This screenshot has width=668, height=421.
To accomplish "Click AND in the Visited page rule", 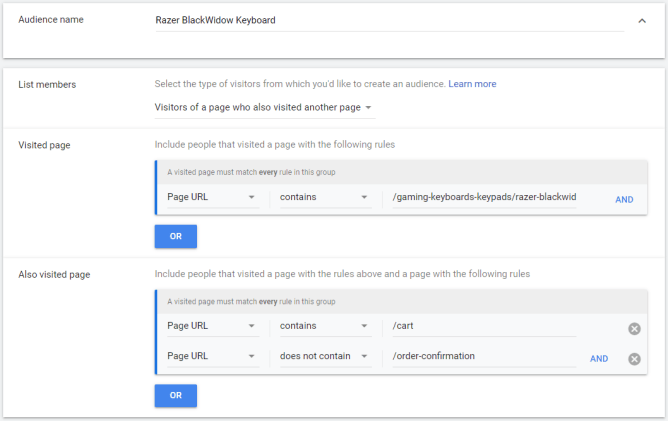I will click(x=624, y=199).
